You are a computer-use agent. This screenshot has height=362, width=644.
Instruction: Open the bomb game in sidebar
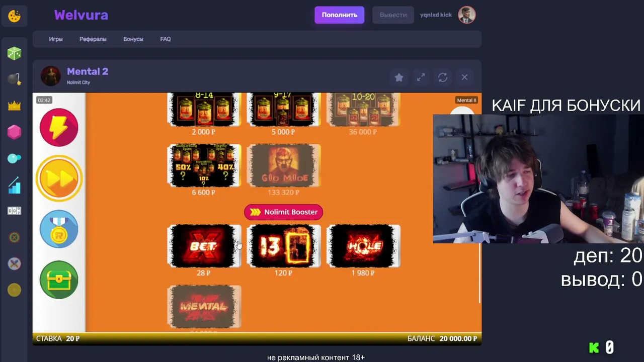coord(14,79)
